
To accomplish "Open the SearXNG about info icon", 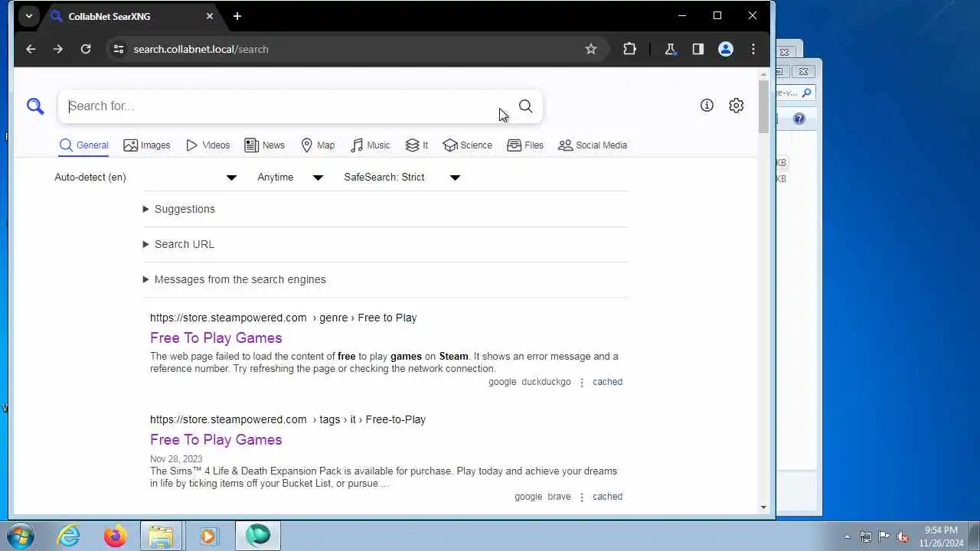I will 707,106.
